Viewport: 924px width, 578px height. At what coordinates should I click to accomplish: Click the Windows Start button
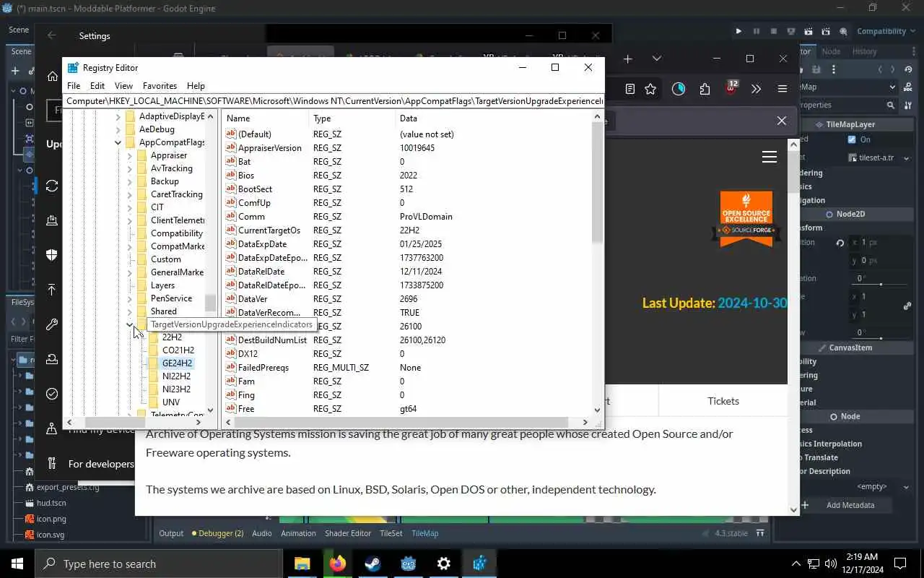click(17, 564)
